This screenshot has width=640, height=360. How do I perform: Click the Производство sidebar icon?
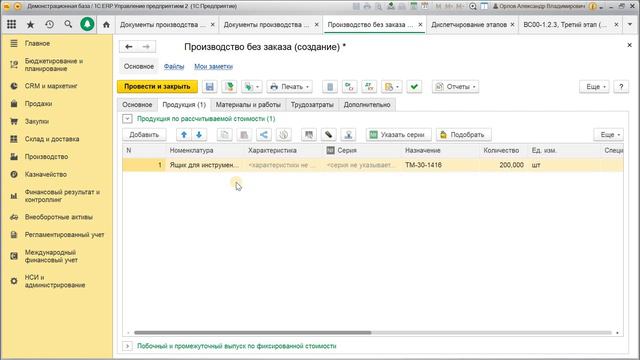[x=14, y=157]
